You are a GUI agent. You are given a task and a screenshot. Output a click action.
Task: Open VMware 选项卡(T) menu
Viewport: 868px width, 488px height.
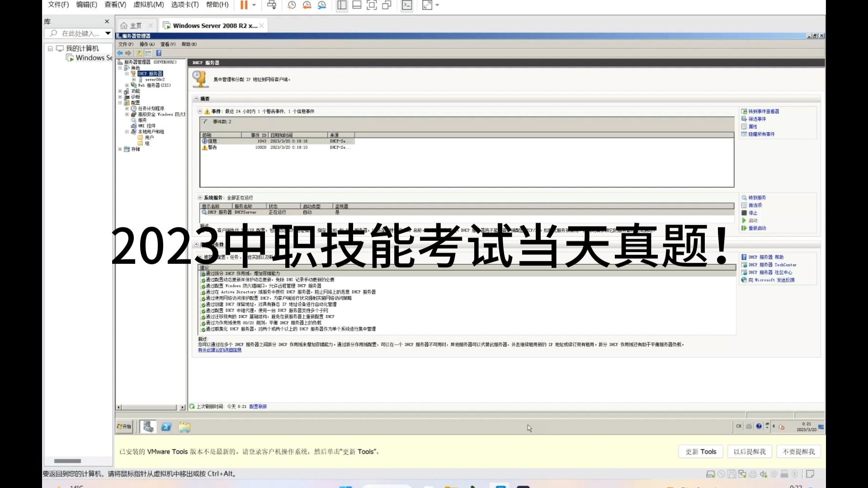pos(185,5)
